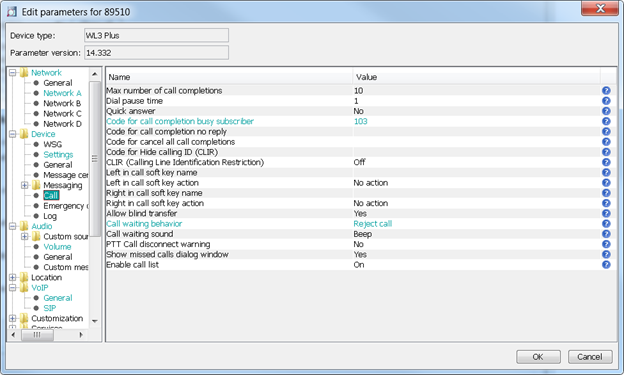Click tree scrollbar down arrow
Image resolution: width=624 pixels, height=375 pixels.
tap(95, 321)
